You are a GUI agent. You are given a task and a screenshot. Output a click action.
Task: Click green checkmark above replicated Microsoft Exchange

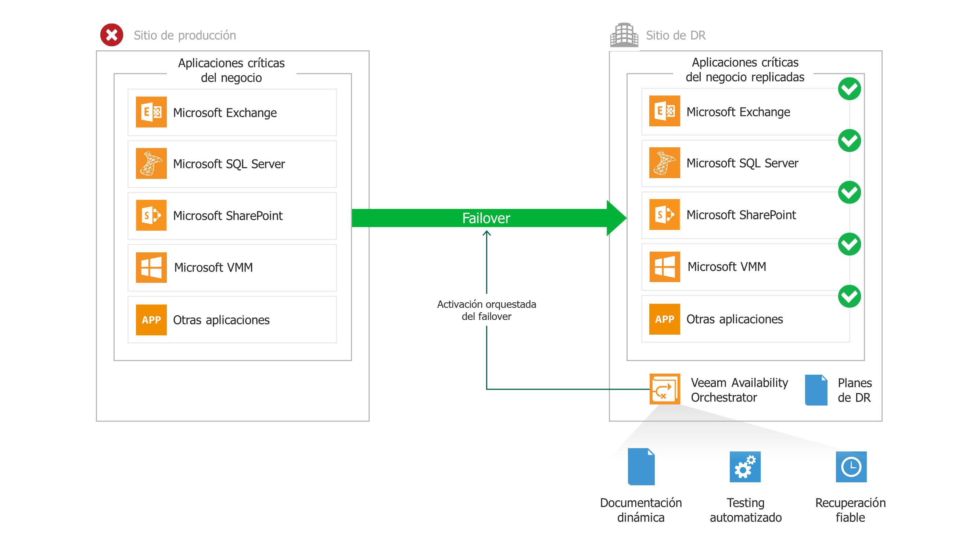(x=849, y=89)
